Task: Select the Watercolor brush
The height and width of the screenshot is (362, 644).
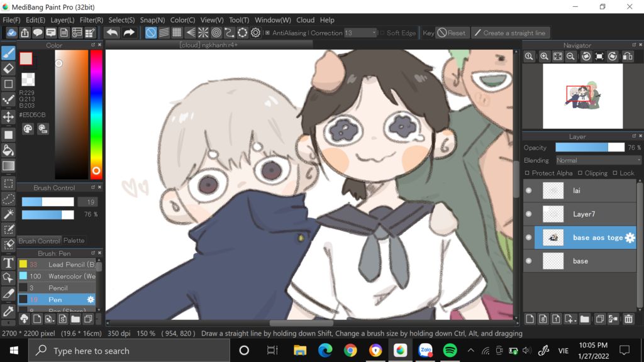Action: point(57,277)
